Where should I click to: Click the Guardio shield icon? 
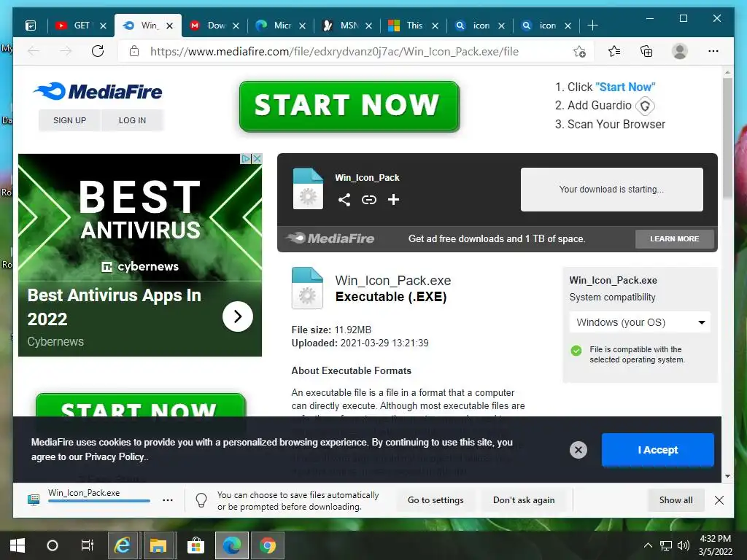pyautogui.click(x=645, y=106)
